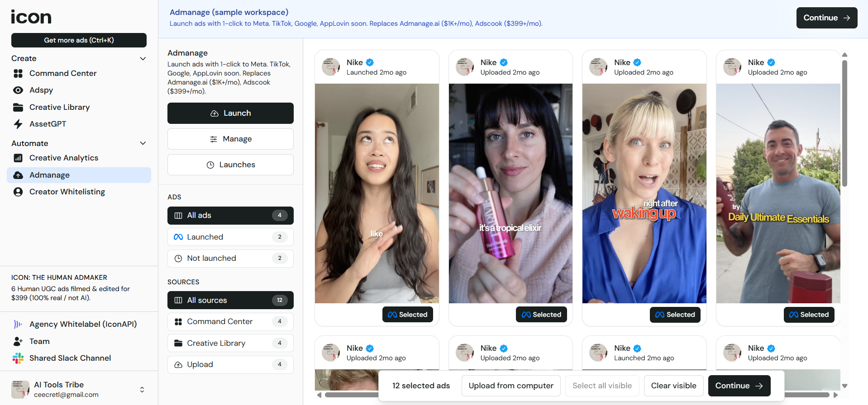Click Upload from computer
This screenshot has height=405, width=868.
click(511, 386)
